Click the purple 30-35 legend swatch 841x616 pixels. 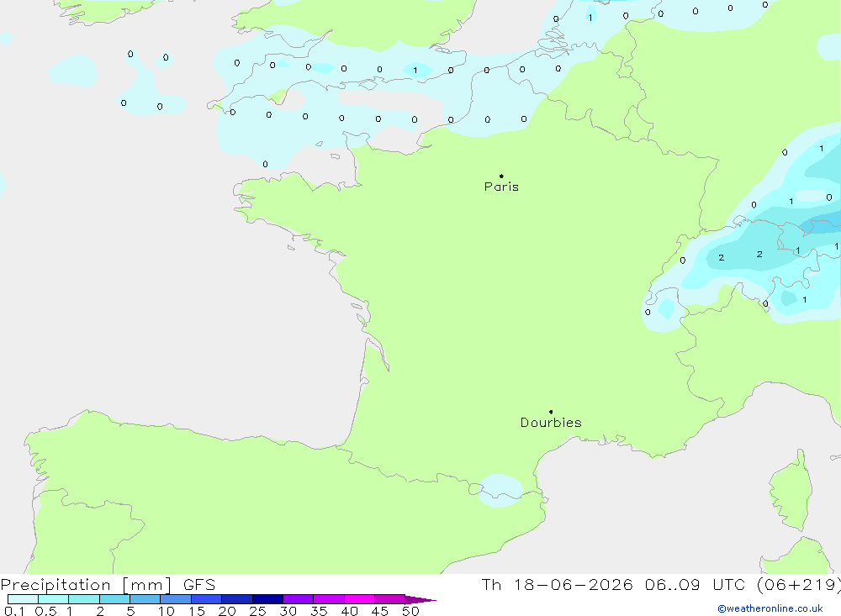298,599
